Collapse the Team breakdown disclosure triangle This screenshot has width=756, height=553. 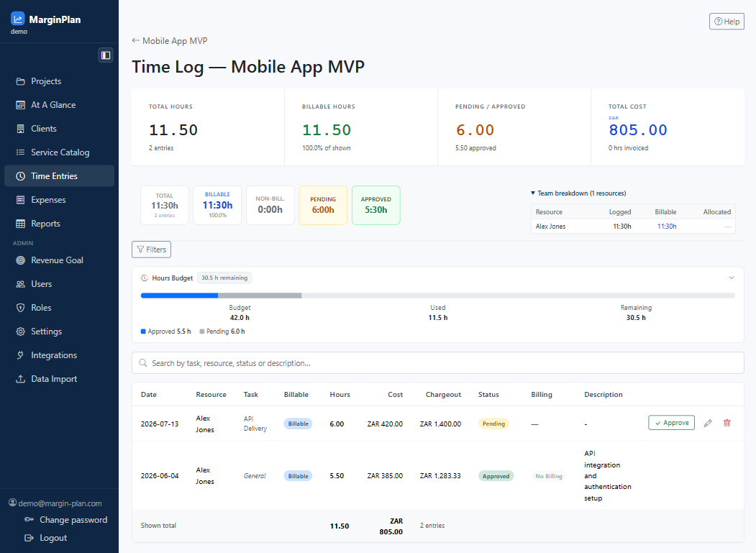533,193
